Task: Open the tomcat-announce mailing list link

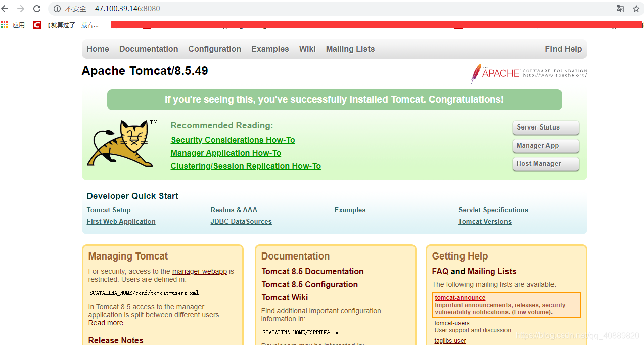Action: tap(460, 298)
